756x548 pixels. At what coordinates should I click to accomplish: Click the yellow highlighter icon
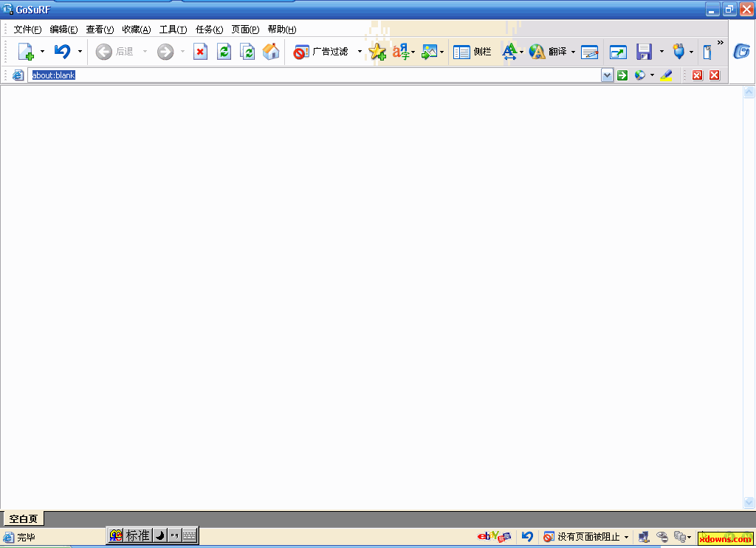(x=667, y=75)
